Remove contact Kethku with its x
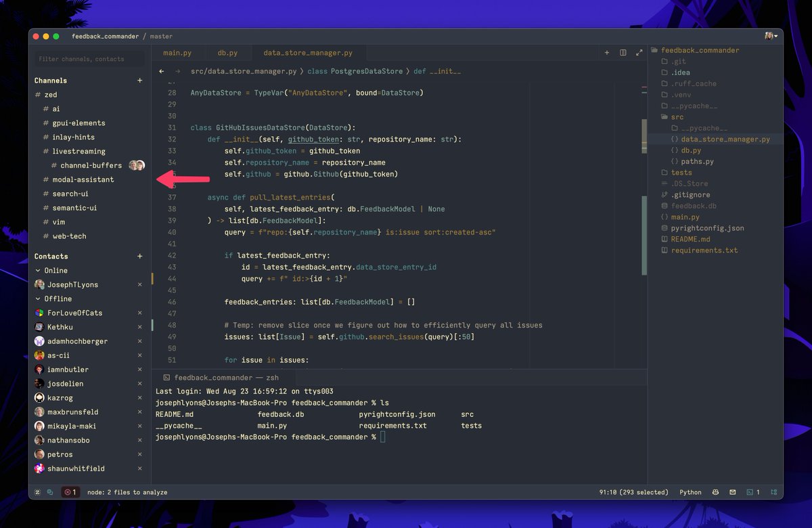This screenshot has width=812, height=528. (x=140, y=327)
